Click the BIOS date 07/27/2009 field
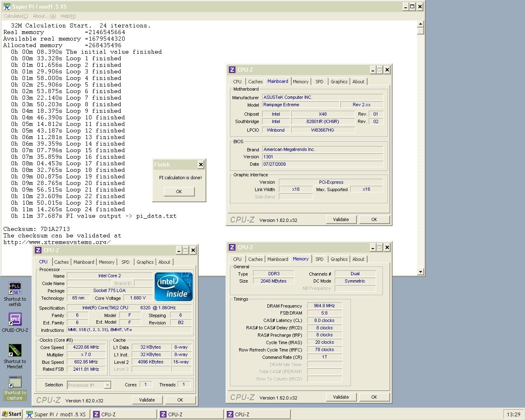 point(323,164)
